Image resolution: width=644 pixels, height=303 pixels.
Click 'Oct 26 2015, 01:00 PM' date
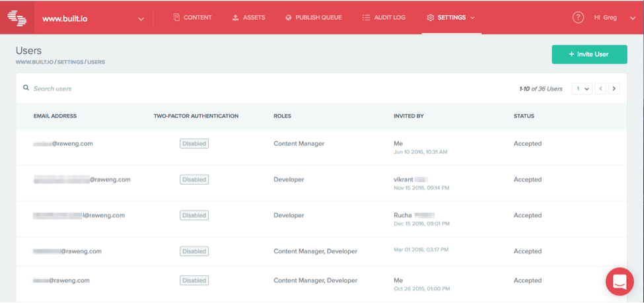click(421, 288)
